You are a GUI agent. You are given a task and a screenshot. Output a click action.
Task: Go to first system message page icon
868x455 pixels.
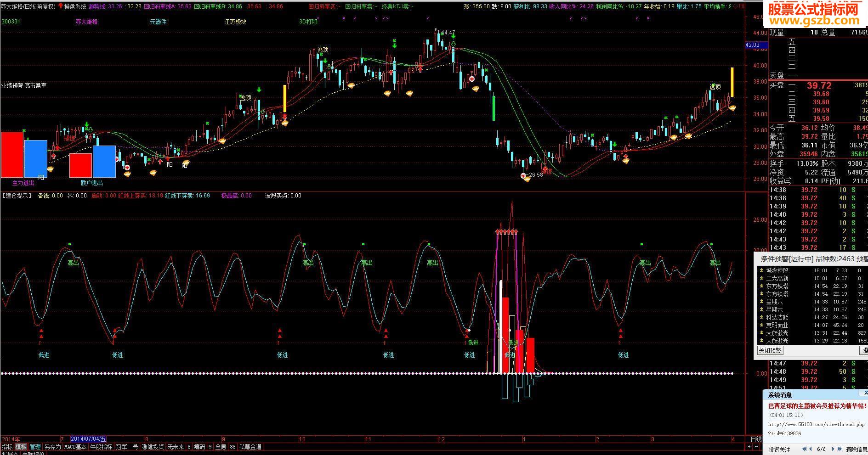point(804,449)
